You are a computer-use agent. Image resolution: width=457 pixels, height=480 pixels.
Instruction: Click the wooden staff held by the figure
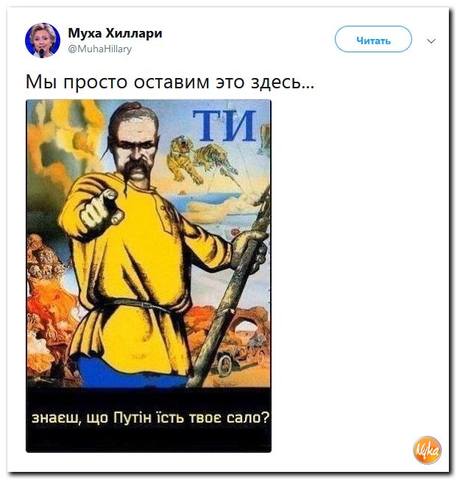tap(230, 287)
